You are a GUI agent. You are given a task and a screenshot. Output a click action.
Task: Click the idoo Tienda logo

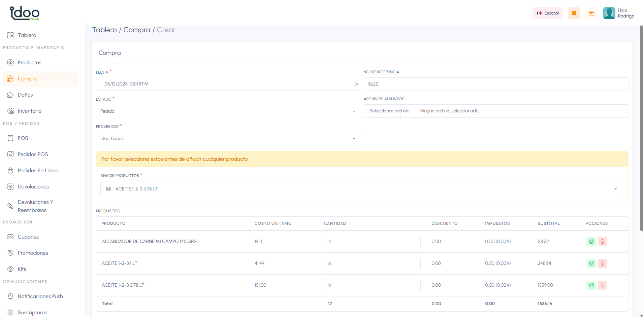[x=25, y=13]
